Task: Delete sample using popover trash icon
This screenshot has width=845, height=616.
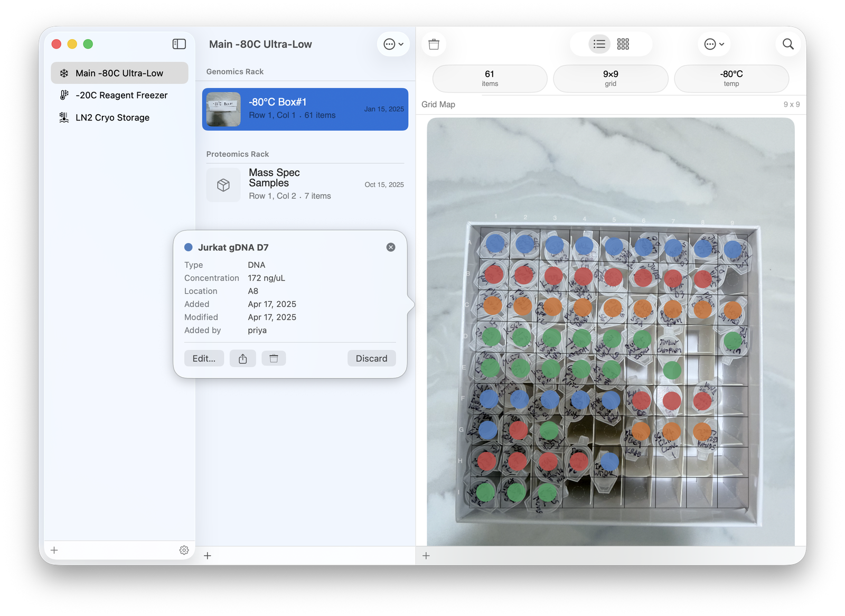Action: (x=274, y=358)
